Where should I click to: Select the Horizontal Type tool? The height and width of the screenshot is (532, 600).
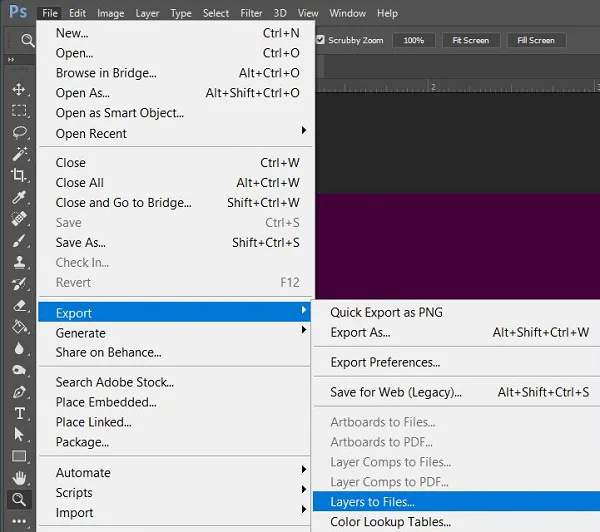point(19,413)
